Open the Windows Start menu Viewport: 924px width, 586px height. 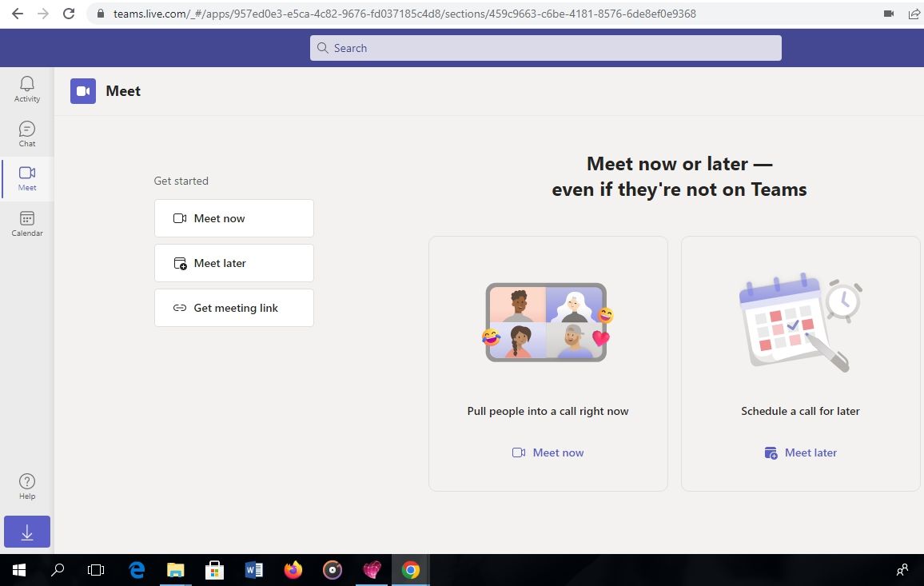tap(19, 570)
